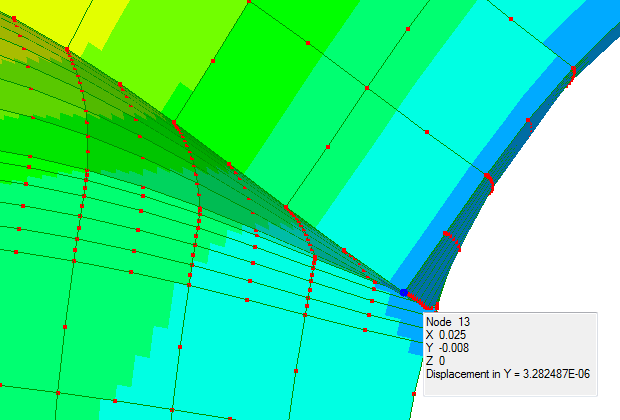Click the Displacement in Y value text
The height and width of the screenshot is (420, 620).
(510, 374)
